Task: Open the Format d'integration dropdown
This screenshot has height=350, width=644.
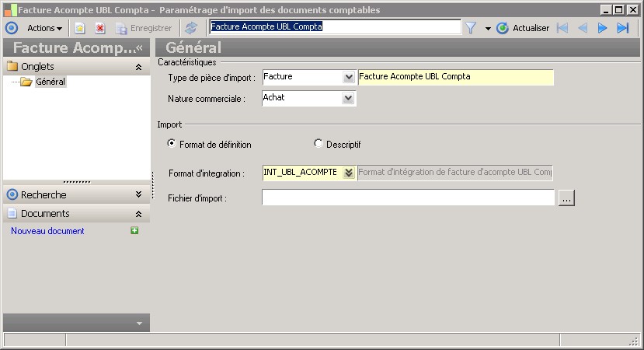Action: (x=349, y=173)
